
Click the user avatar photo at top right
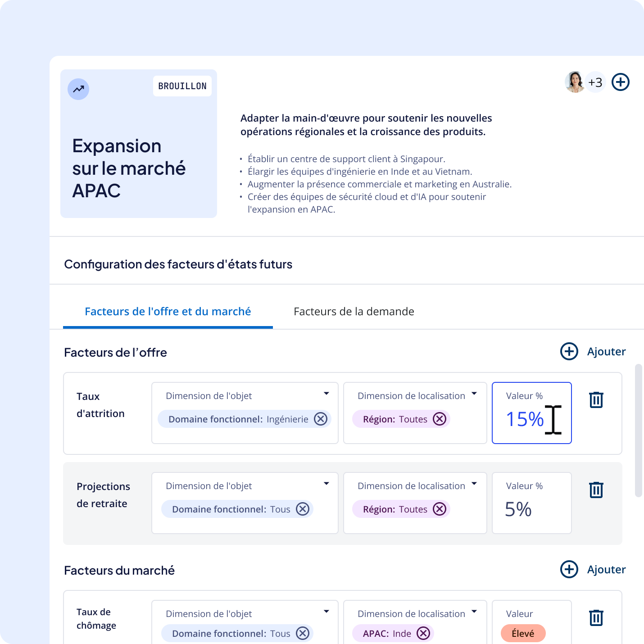[575, 82]
